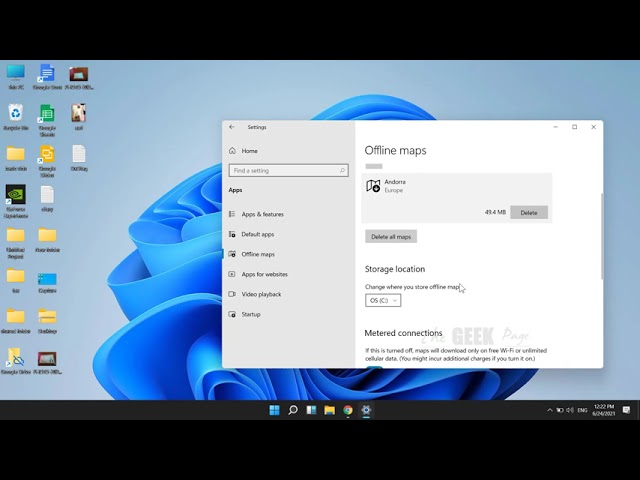Open the Home page in Settings
Viewport: 640px width, 480px height.
click(249, 151)
